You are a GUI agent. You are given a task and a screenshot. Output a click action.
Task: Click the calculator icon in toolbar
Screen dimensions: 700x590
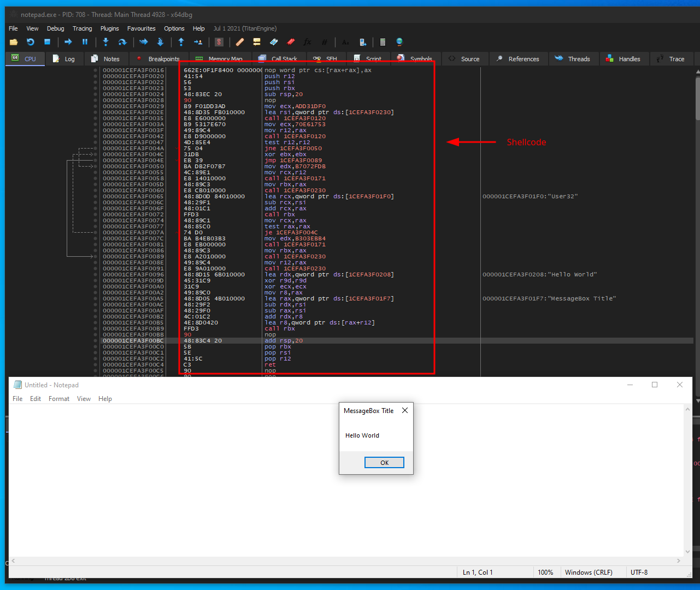(383, 42)
